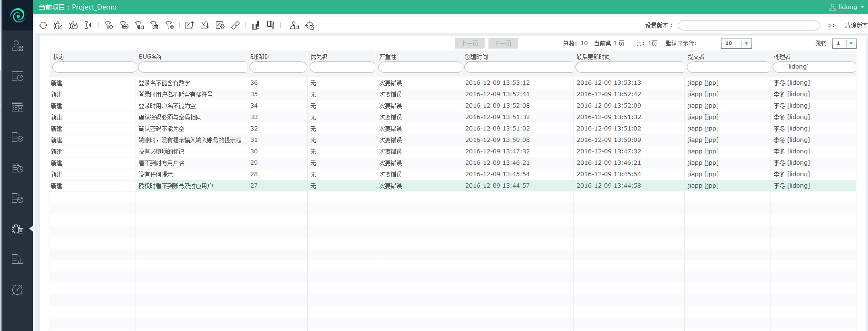Click the 创建时间 column filter box
Screen dimensions: 868x331
[519, 67]
